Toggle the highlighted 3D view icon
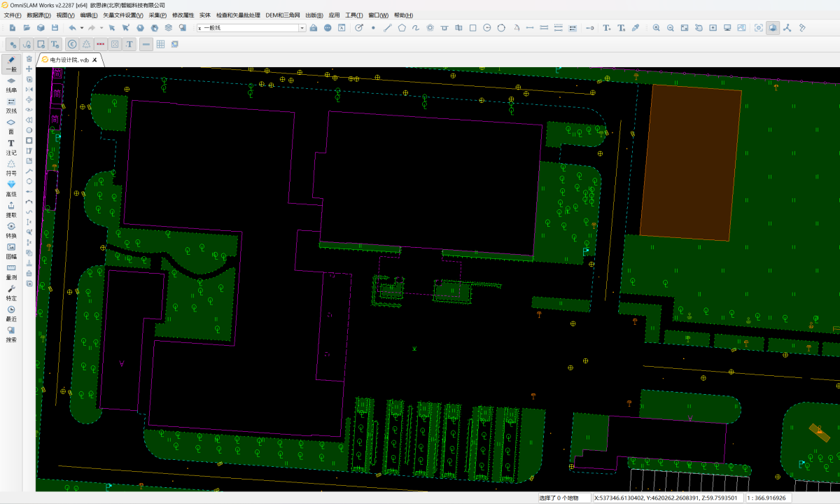This screenshot has width=840, height=504. [x=773, y=28]
